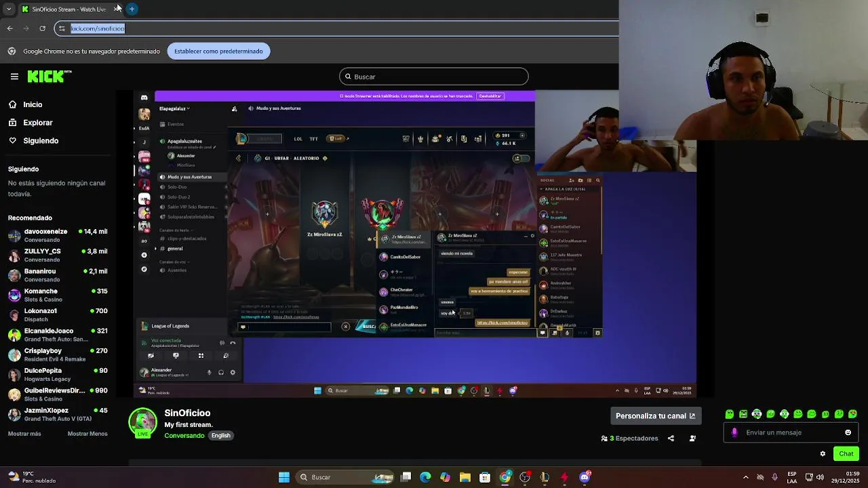This screenshot has height=488, width=868.
Task: Open Microsoft Store from the taskbar
Action: click(485, 477)
